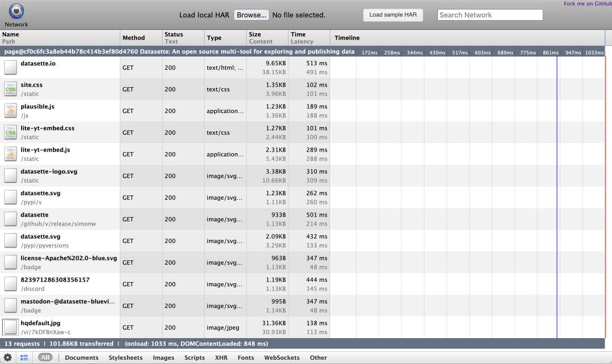Filter by Other
Image resolution: width=612 pixels, height=364 pixels.
point(318,357)
